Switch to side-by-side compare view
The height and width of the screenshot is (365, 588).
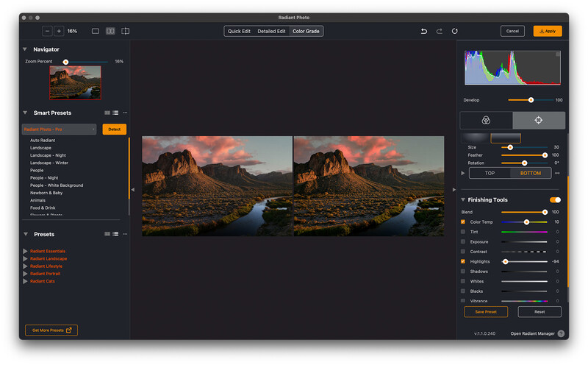point(110,31)
